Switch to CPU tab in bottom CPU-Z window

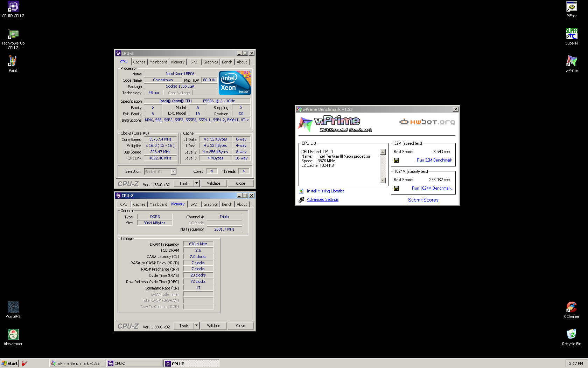(124, 204)
